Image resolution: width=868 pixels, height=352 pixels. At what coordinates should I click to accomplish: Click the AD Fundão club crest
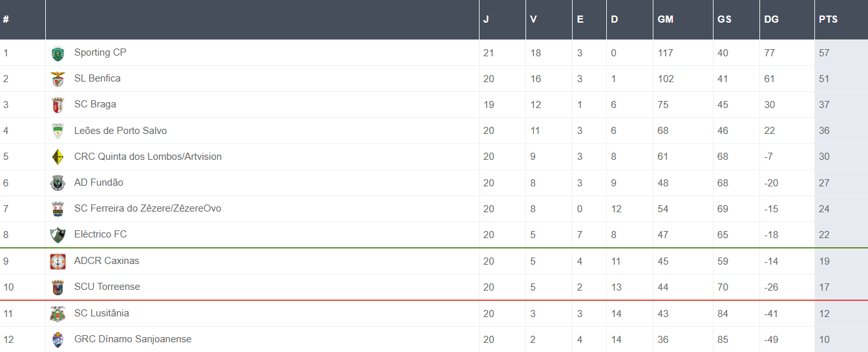58,183
